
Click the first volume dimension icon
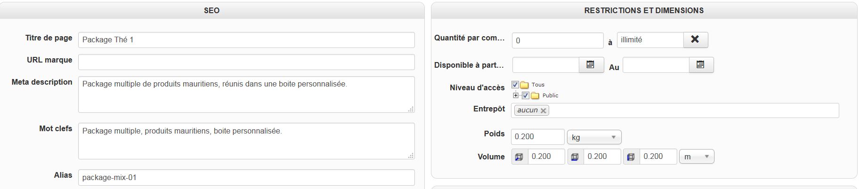[x=519, y=157]
